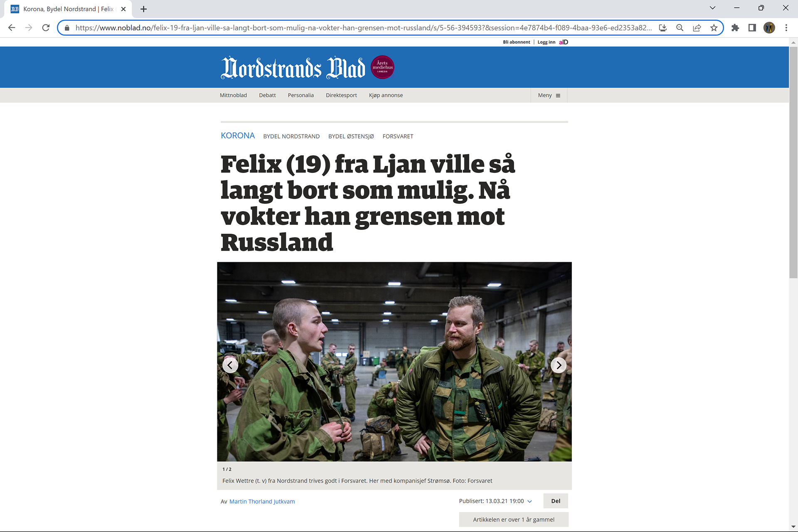The width and height of the screenshot is (798, 532).
Task: Open the browser side panel icon
Action: [x=752, y=28]
